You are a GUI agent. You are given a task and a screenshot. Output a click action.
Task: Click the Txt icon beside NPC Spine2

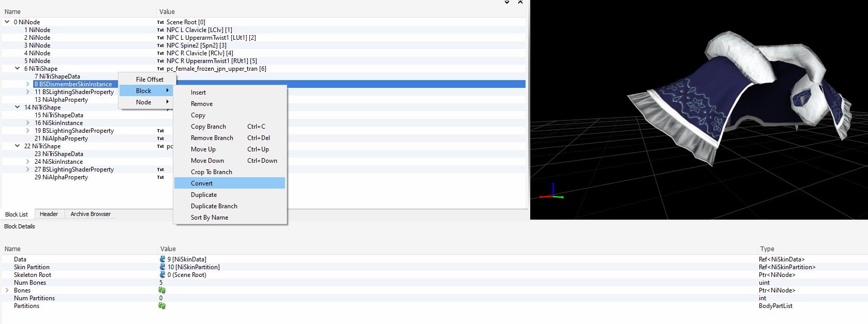pos(160,45)
